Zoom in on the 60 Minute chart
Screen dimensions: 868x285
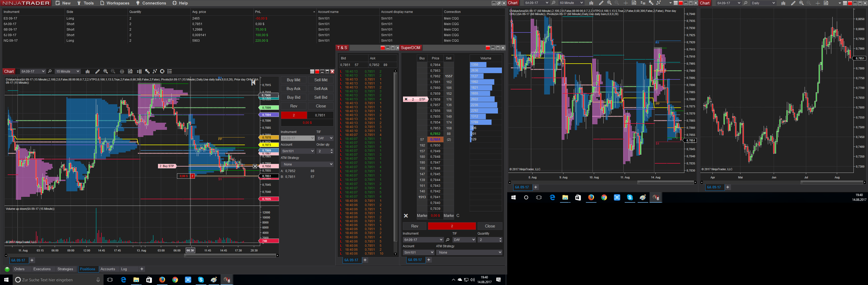[609, 3]
